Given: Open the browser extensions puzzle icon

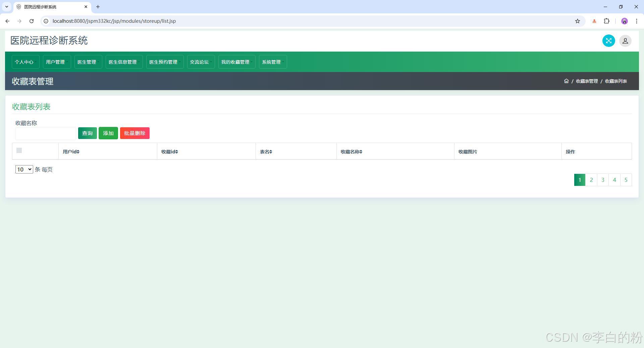Looking at the screenshot, I should click(606, 21).
